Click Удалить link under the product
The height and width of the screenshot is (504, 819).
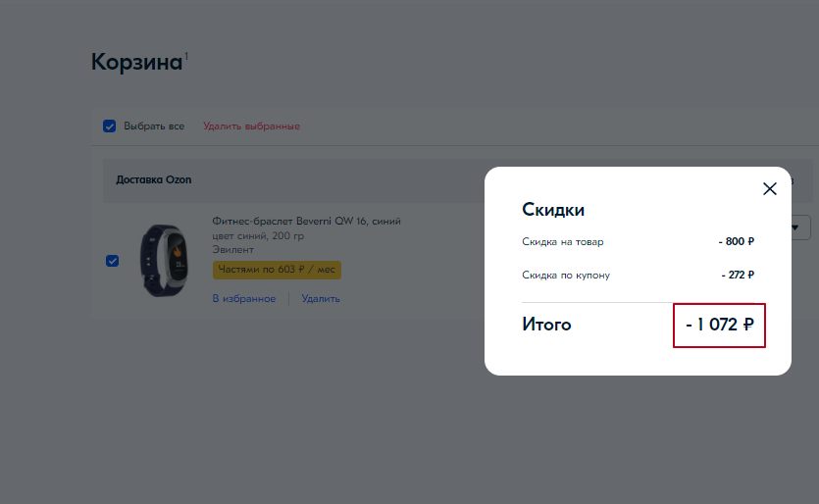(x=321, y=298)
